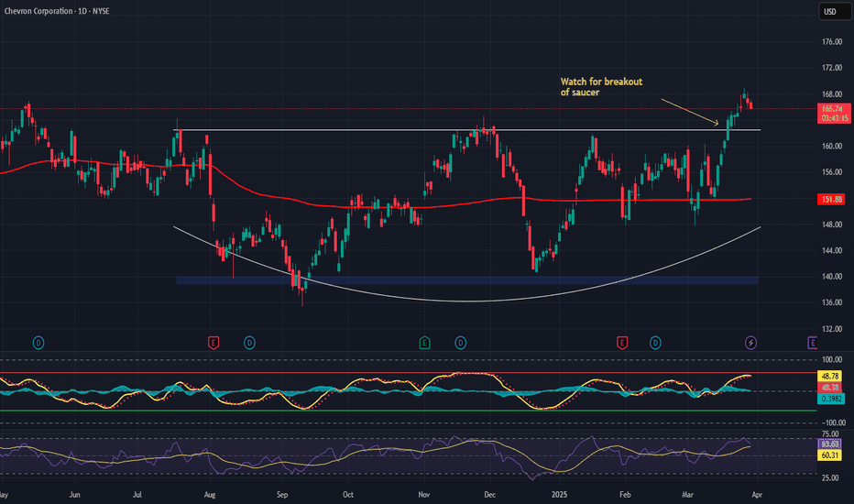Open the dividend marker between May and June
This screenshot has width=854, height=504.
(x=38, y=343)
